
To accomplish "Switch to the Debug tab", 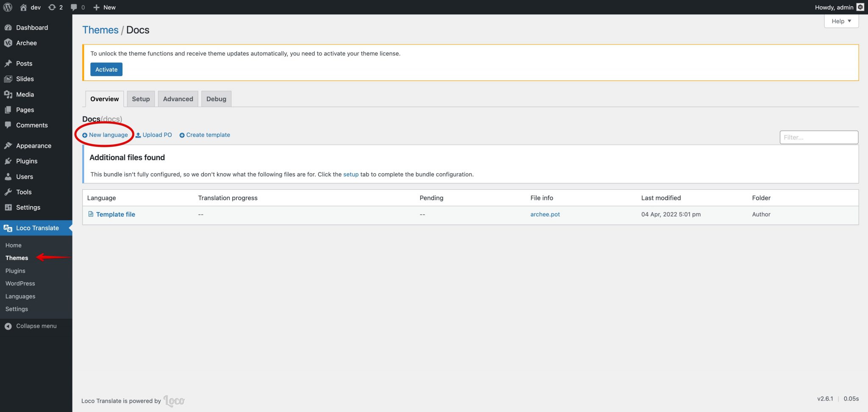I will pyautogui.click(x=216, y=99).
